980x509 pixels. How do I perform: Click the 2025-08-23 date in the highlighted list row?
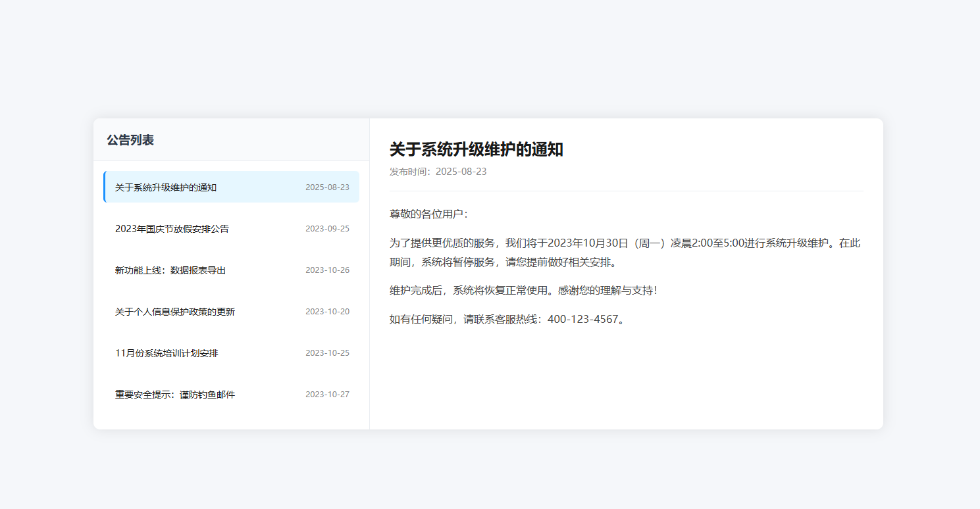327,187
